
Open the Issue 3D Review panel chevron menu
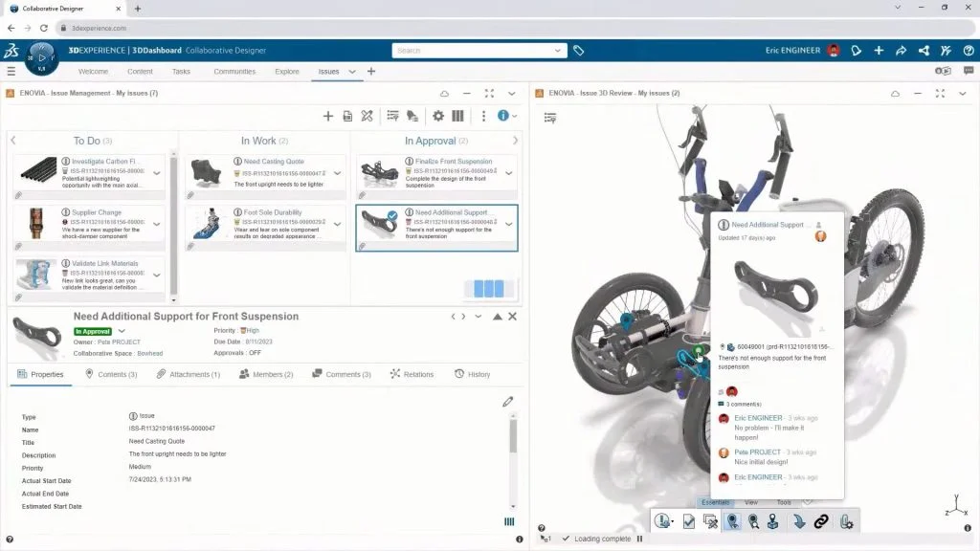[963, 94]
